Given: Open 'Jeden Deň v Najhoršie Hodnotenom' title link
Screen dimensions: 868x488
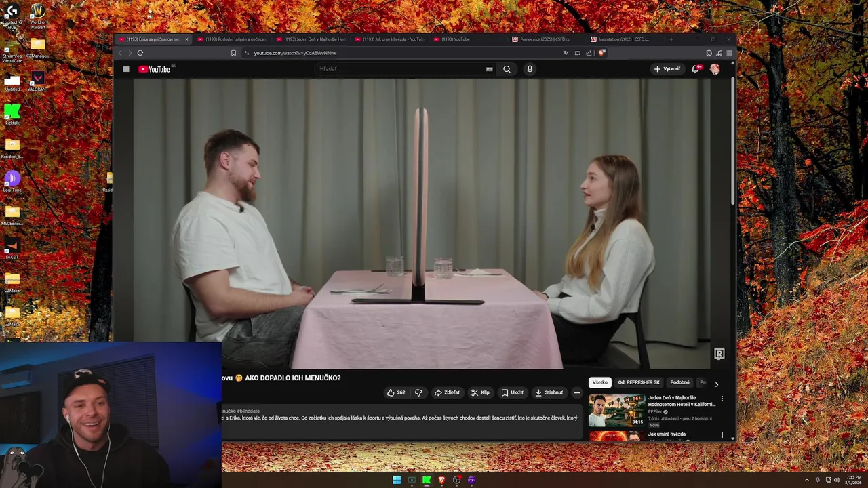Looking at the screenshot, I should point(682,401).
